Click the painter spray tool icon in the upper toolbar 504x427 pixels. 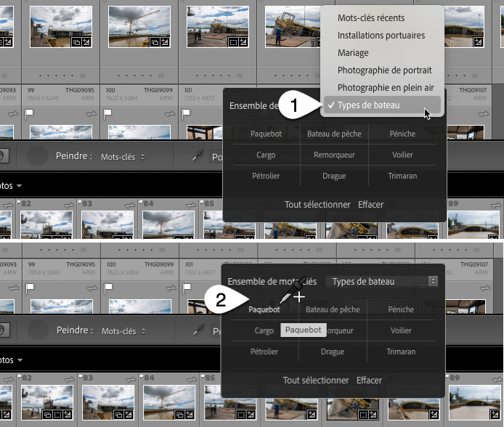pyautogui.click(x=198, y=155)
